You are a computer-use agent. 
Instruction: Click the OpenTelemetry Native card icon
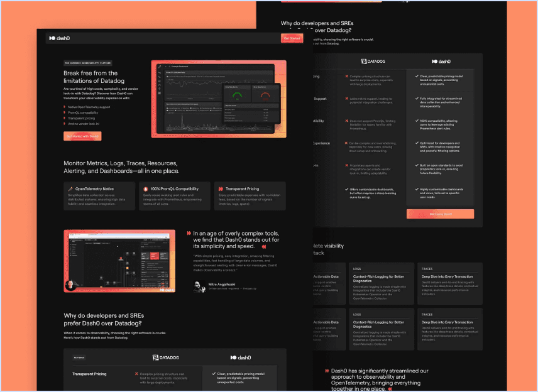point(70,189)
